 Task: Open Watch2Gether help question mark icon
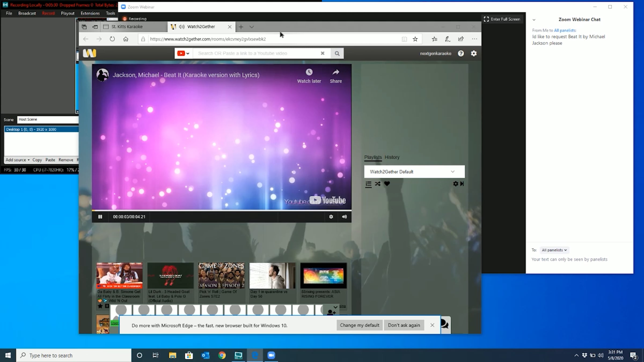461,53
